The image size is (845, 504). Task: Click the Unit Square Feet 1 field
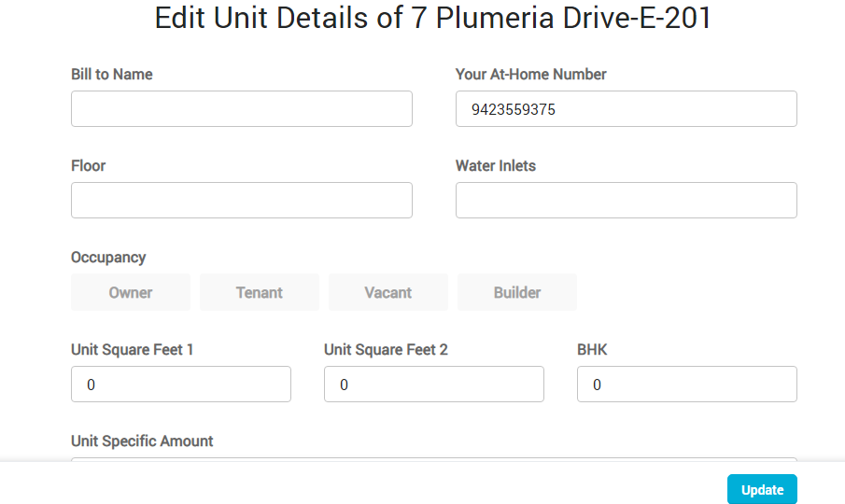(x=181, y=384)
